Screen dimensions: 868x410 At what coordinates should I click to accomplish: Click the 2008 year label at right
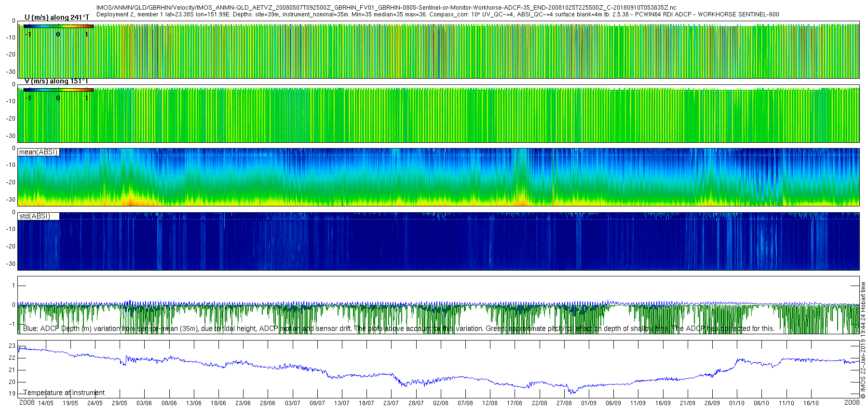[852, 403]
